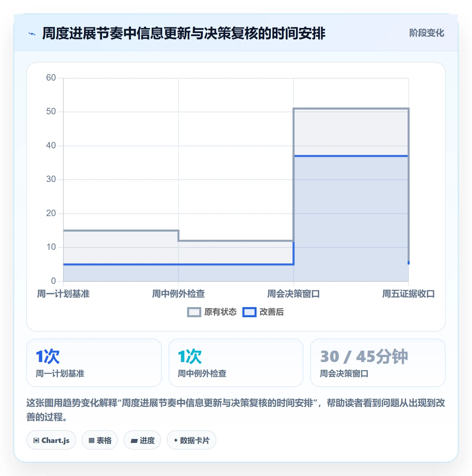Click the 周中例外检查 x-axis label
Viewport: 472px width, 476px height.
[178, 294]
